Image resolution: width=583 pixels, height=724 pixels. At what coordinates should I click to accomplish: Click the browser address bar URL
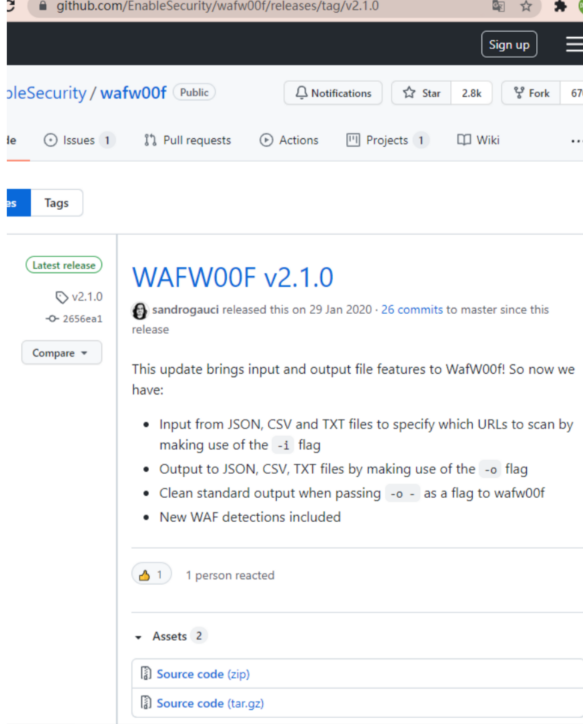[217, 6]
